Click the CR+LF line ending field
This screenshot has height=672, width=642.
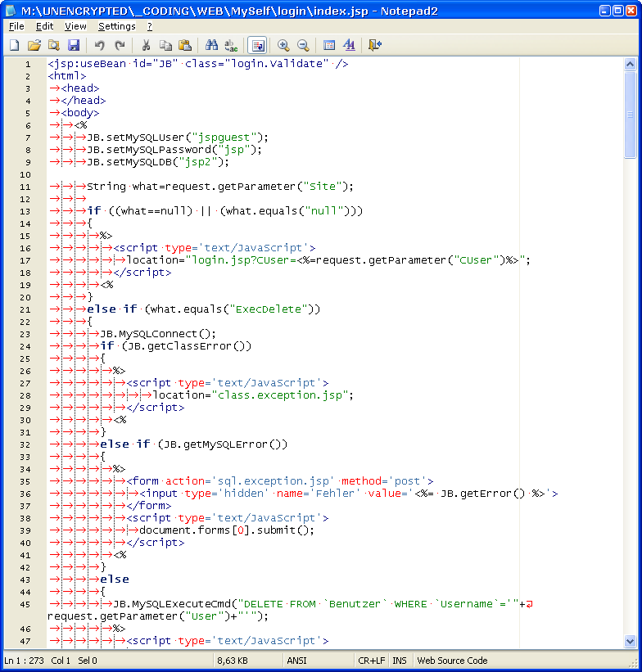point(371,661)
